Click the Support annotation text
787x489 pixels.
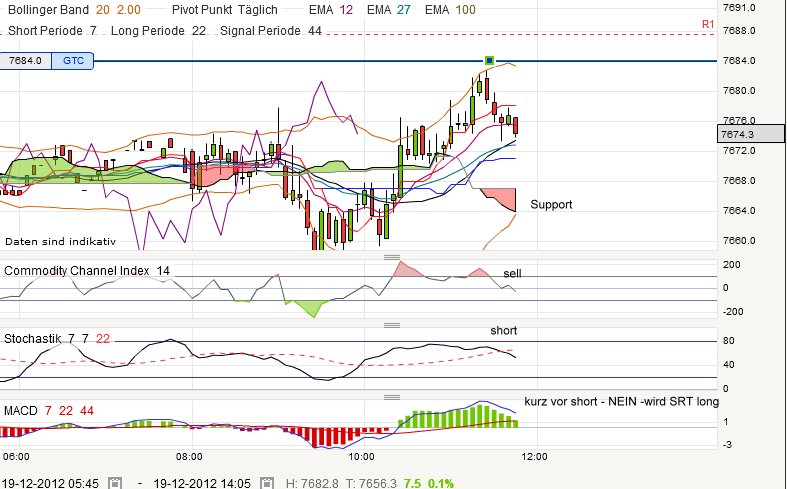[551, 204]
